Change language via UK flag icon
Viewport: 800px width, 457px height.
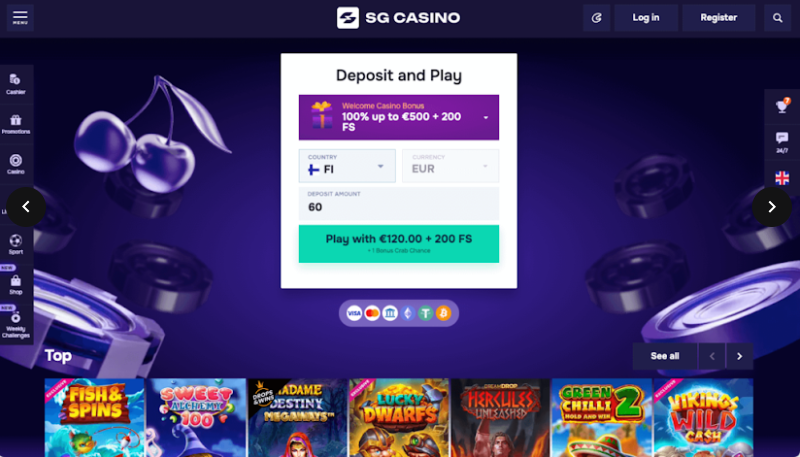pos(782,178)
